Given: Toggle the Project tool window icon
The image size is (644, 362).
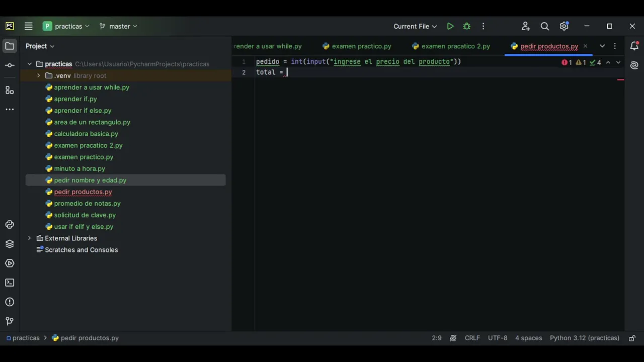Looking at the screenshot, I should click(10, 46).
